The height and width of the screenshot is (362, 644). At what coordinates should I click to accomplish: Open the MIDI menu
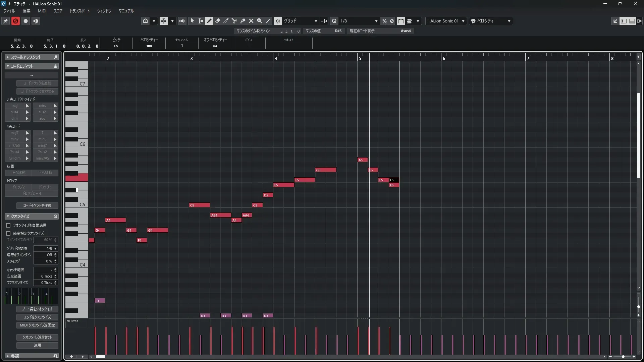pos(42,11)
